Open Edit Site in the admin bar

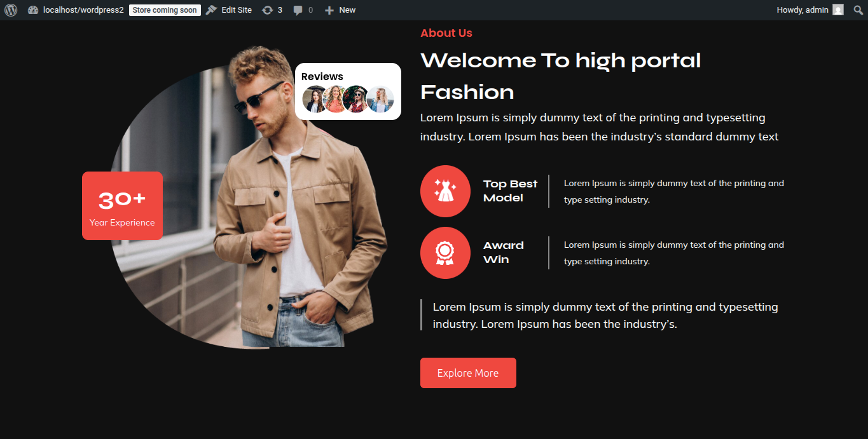[229, 10]
